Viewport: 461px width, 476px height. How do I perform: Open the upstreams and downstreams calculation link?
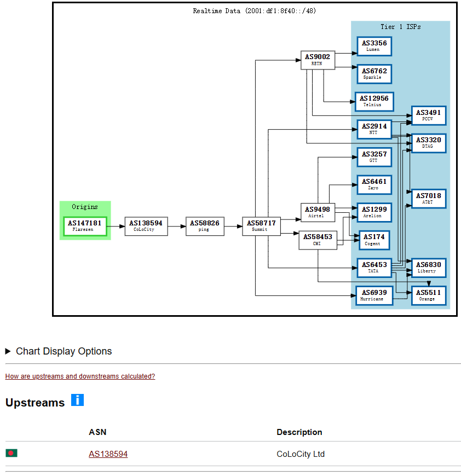point(80,376)
